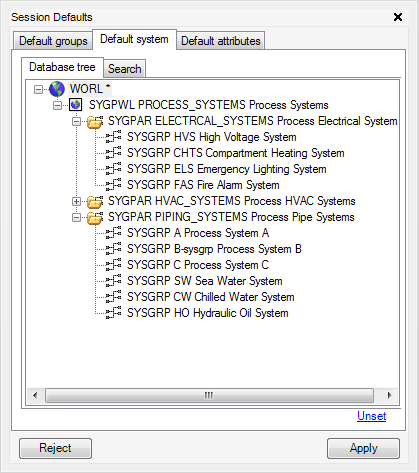Screen dimensions: 419x473
Task: Collapse the SYGPAR ELECTRCAL_SYSTEMS node
Action: coord(76,121)
